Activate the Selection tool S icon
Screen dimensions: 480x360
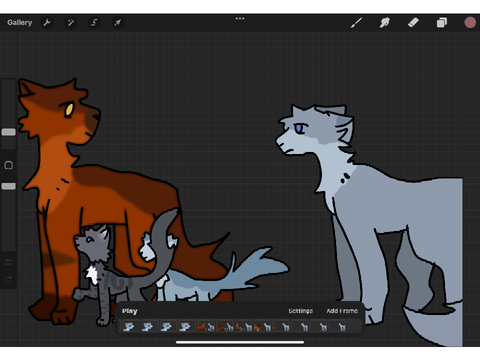point(94,23)
